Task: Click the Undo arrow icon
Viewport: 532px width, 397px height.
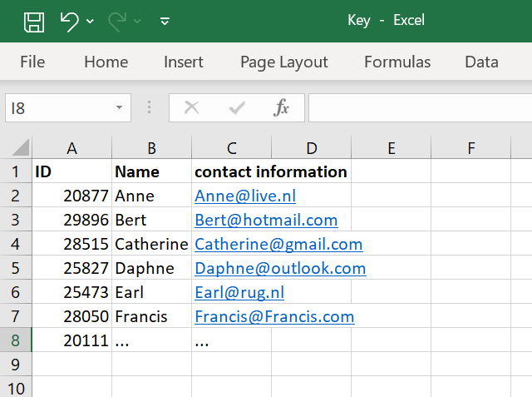Action: point(70,21)
